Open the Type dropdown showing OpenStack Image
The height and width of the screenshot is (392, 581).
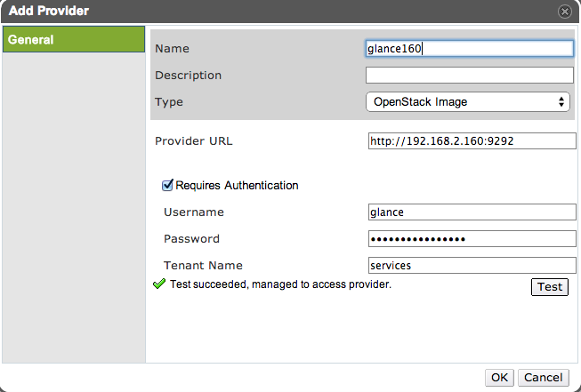(468, 102)
